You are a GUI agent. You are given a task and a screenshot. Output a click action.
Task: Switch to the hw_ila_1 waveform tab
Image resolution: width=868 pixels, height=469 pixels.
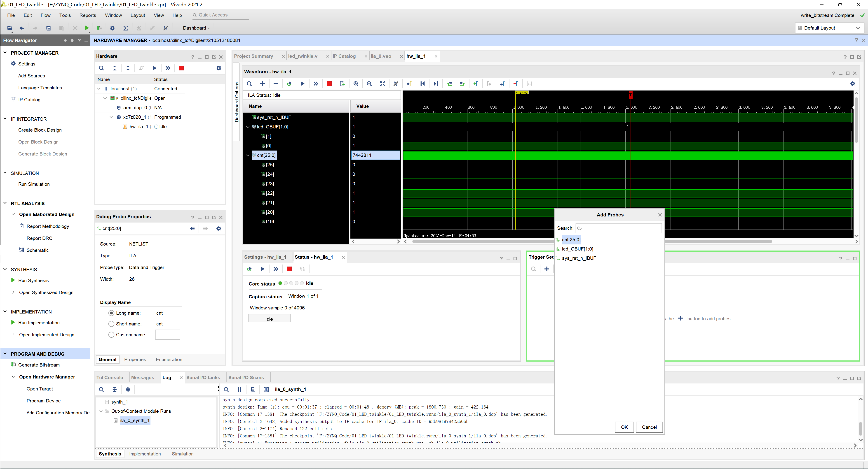pos(417,56)
